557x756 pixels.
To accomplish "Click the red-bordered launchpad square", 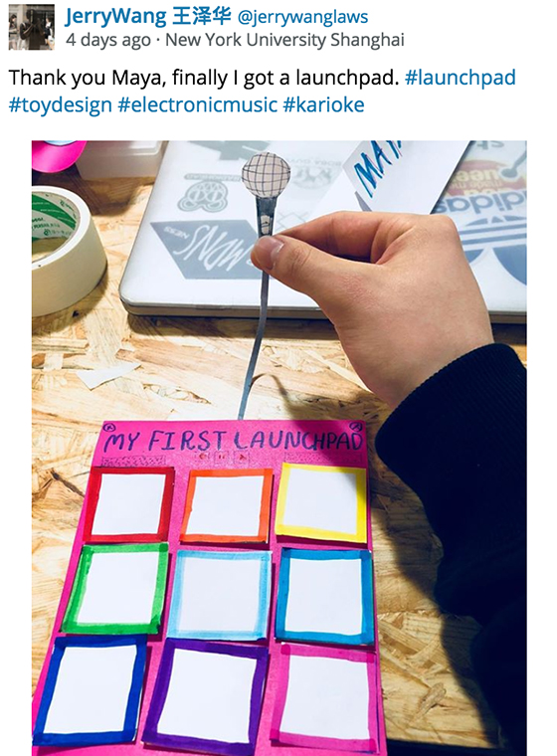I will click(x=128, y=504).
